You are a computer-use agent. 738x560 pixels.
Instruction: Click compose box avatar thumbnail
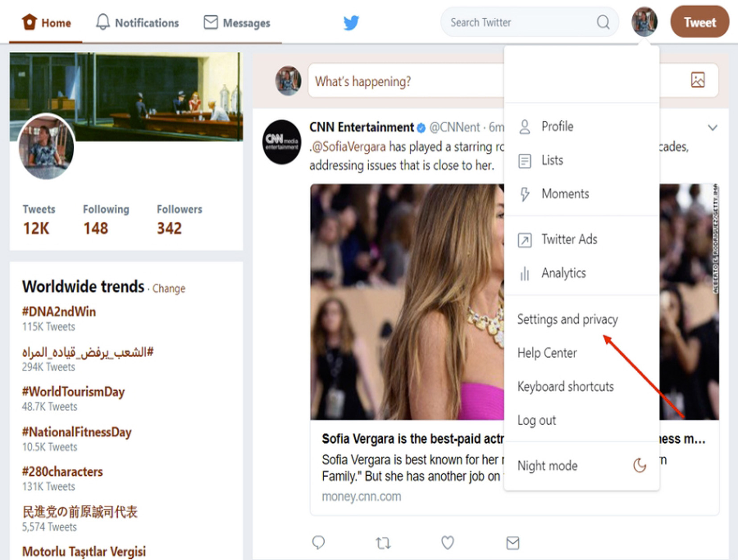pos(288,81)
